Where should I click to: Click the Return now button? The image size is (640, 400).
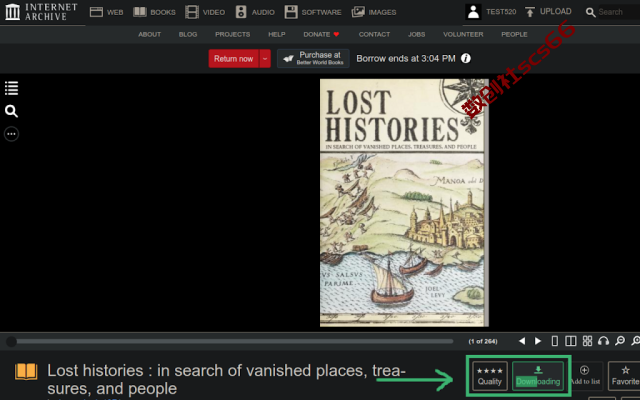(x=233, y=59)
